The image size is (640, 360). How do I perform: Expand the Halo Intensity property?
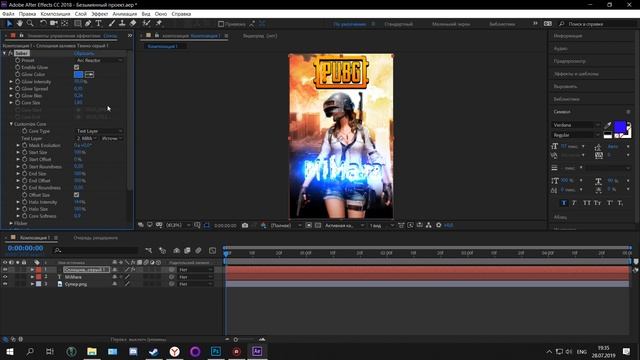coord(18,202)
